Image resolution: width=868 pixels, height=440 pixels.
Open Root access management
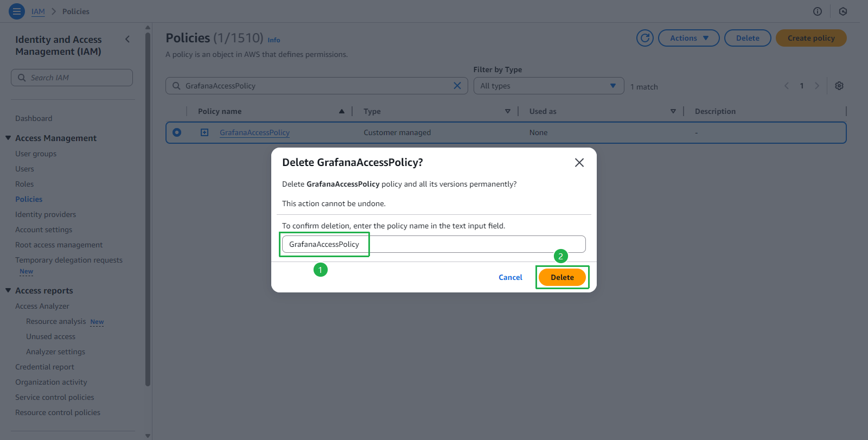pos(59,245)
